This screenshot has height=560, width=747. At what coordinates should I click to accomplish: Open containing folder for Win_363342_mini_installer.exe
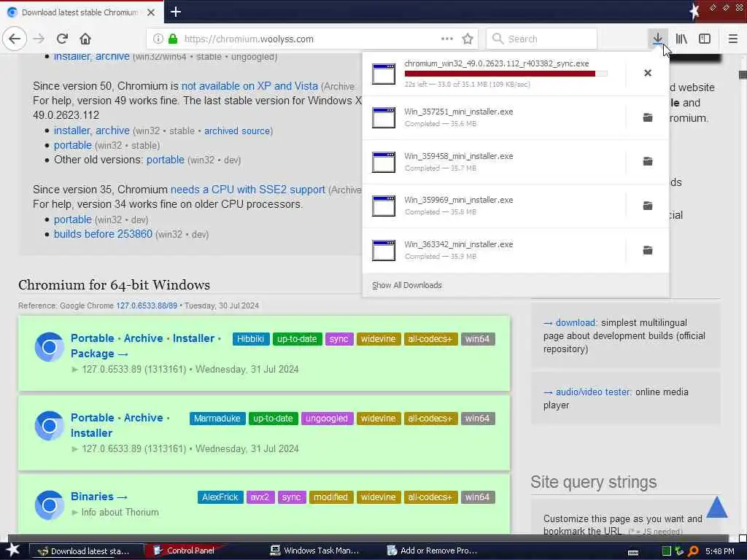[648, 250]
